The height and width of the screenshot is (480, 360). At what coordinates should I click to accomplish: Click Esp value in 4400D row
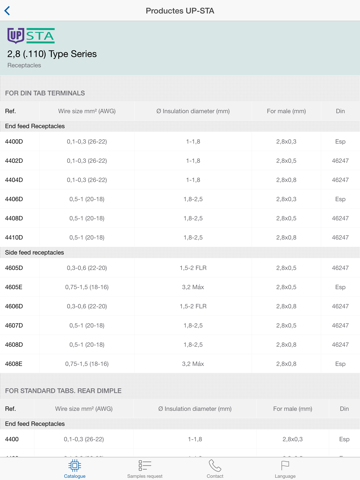[x=340, y=142]
